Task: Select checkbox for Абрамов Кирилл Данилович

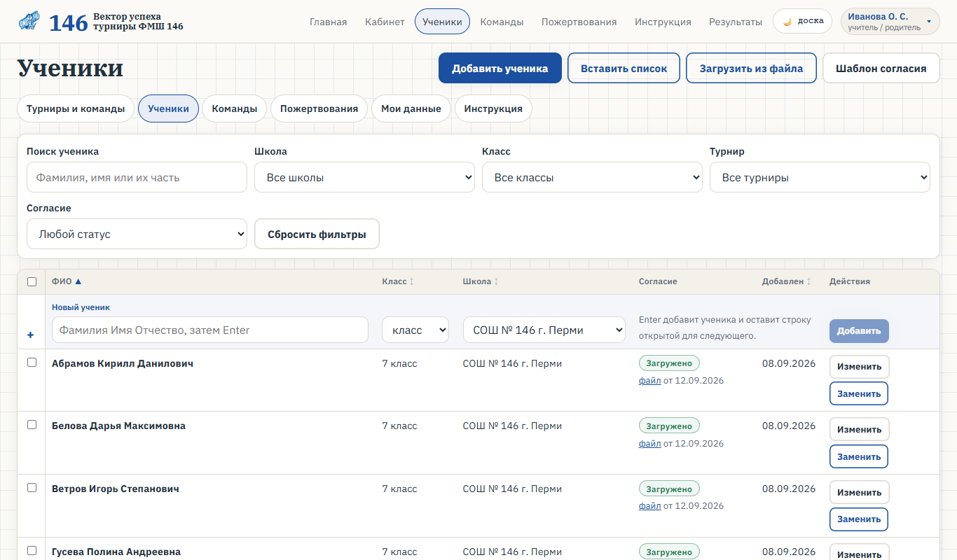Action: 32,363
